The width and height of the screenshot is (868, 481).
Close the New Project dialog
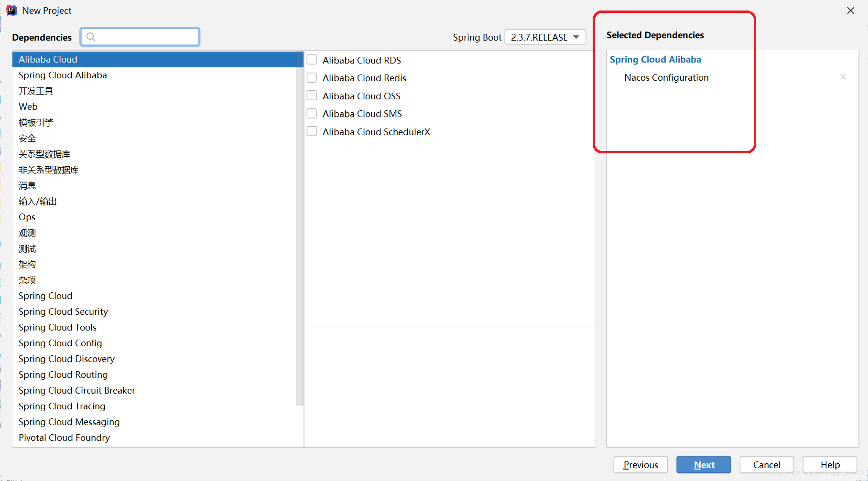coord(851,11)
